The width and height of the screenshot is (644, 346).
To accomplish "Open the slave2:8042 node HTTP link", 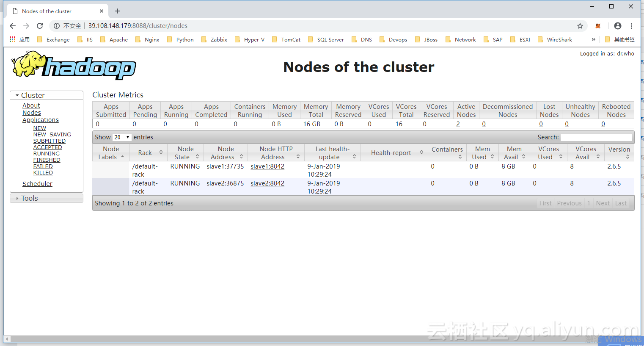I will coord(267,183).
